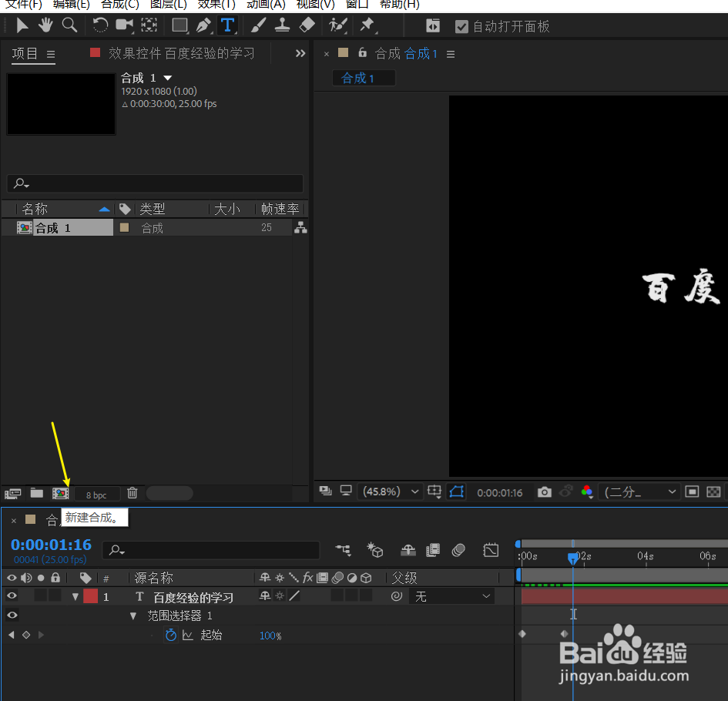728x701 pixels.
Task: Open the resolution 二分 dropdown
Action: pyautogui.click(x=639, y=491)
